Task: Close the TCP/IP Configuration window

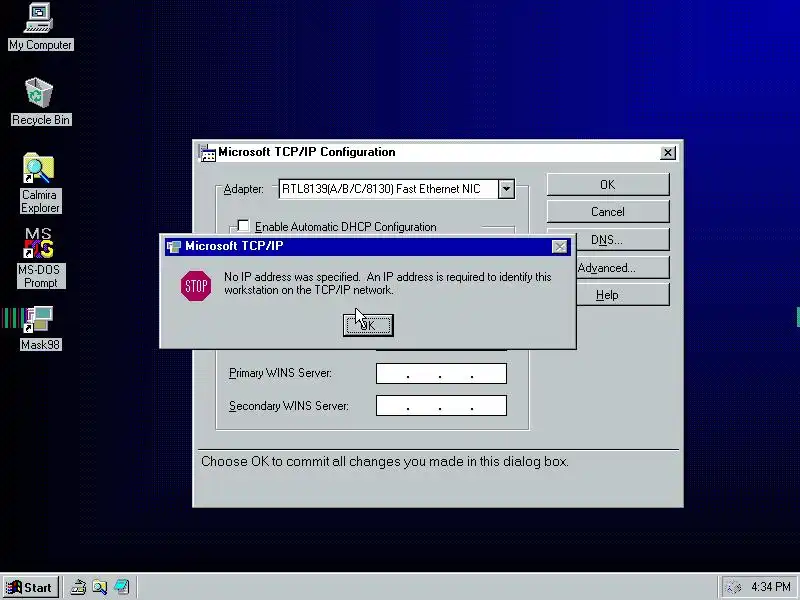Action: tap(668, 153)
